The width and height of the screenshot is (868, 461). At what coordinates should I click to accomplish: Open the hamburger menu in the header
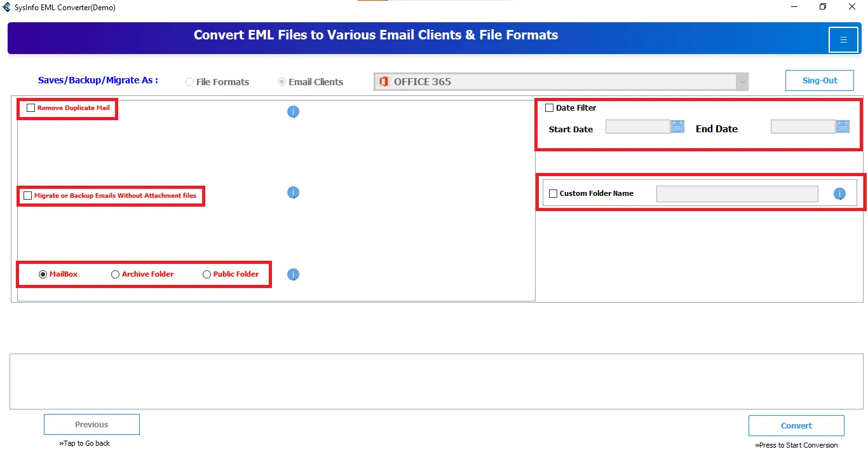[843, 40]
